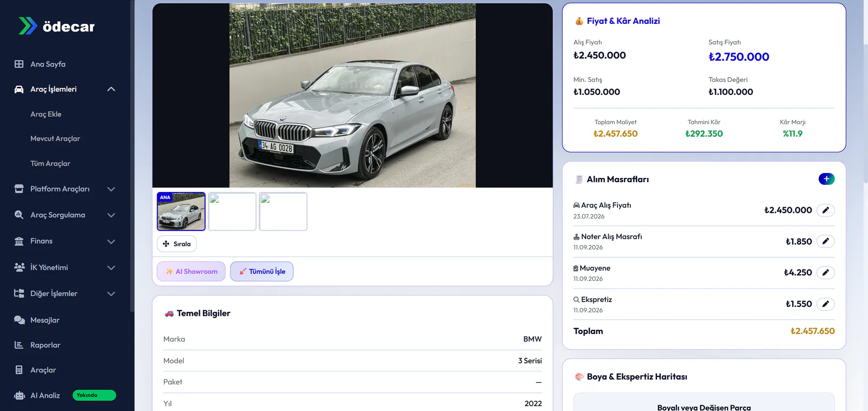Click the Ana Sayfa dashboard icon
The height and width of the screenshot is (411, 868).
click(x=19, y=64)
